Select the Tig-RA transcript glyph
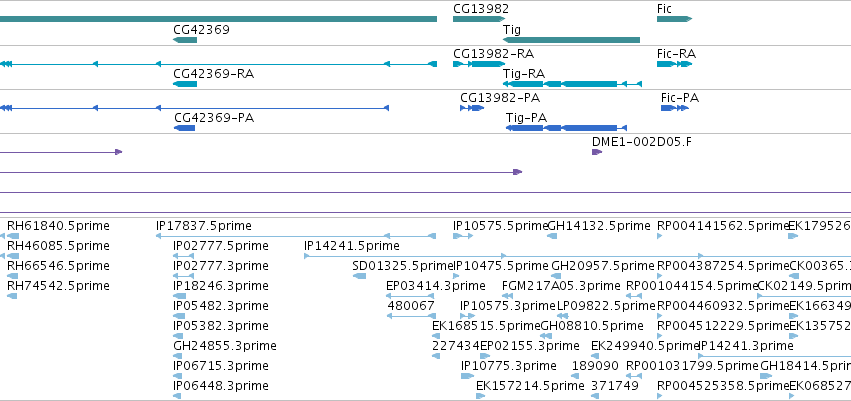Screen dimensions: 851x401 [573, 84]
